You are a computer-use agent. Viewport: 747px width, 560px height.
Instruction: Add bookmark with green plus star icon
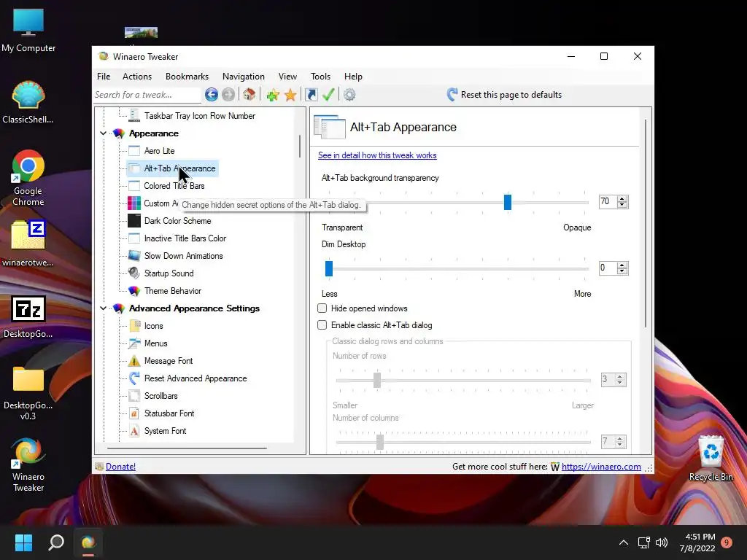pyautogui.click(x=273, y=95)
